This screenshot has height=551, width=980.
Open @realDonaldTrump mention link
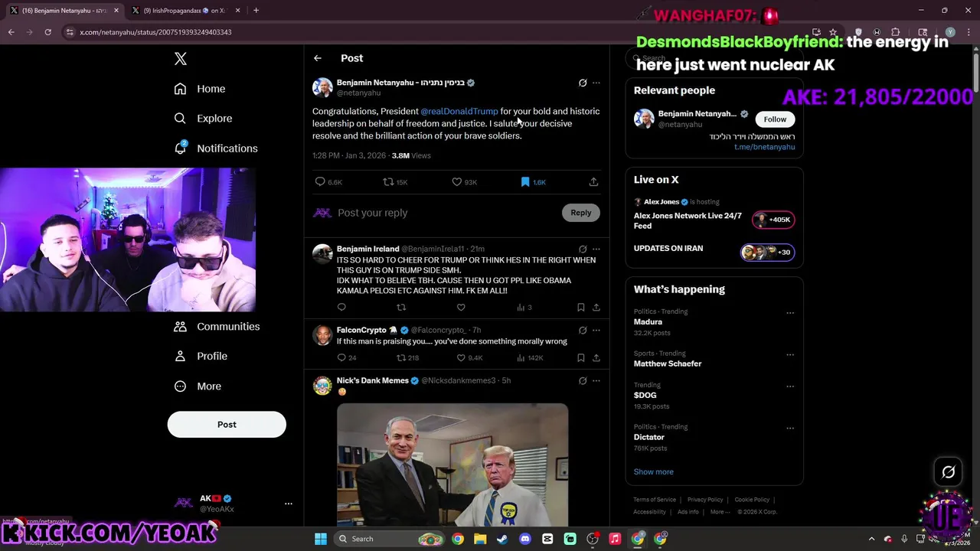pos(459,112)
